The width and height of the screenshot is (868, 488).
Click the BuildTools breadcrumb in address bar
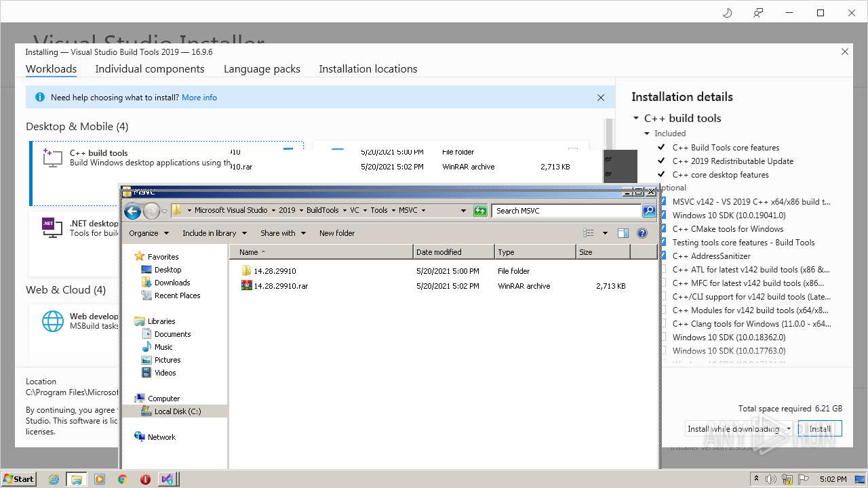[322, 210]
